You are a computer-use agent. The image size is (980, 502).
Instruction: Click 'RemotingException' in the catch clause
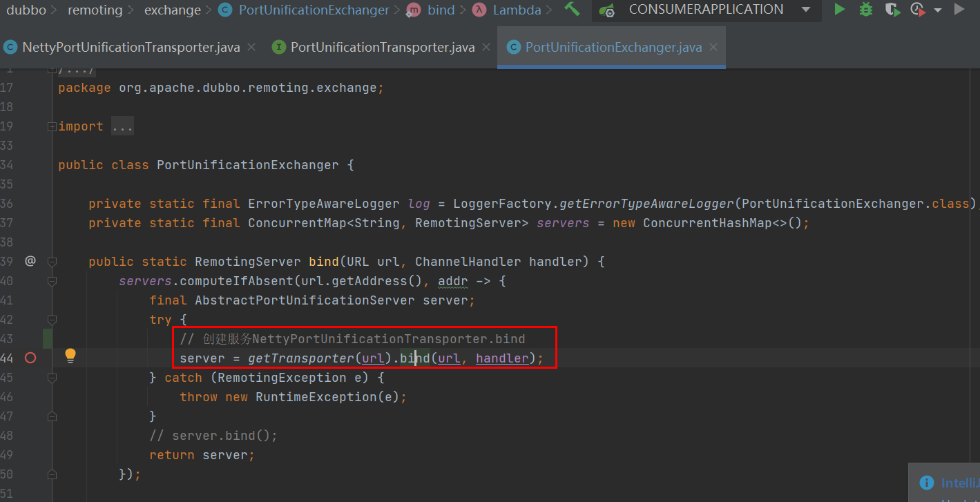(x=282, y=378)
